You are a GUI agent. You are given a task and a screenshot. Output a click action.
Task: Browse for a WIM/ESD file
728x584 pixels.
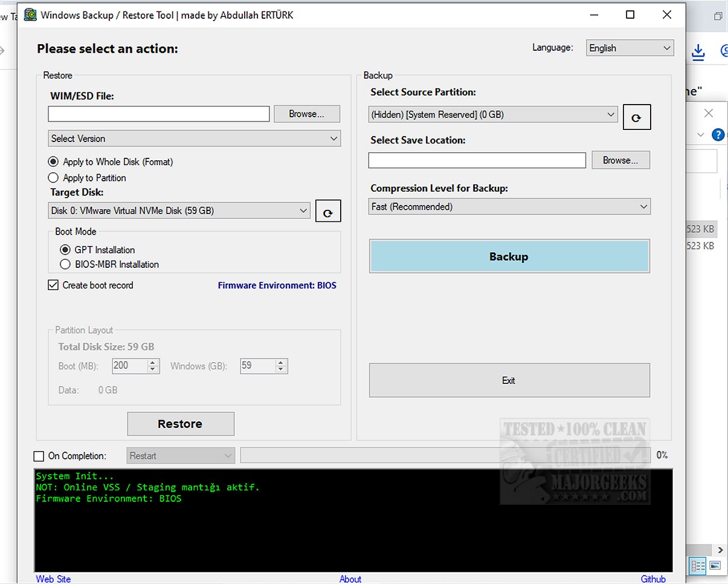(x=307, y=114)
